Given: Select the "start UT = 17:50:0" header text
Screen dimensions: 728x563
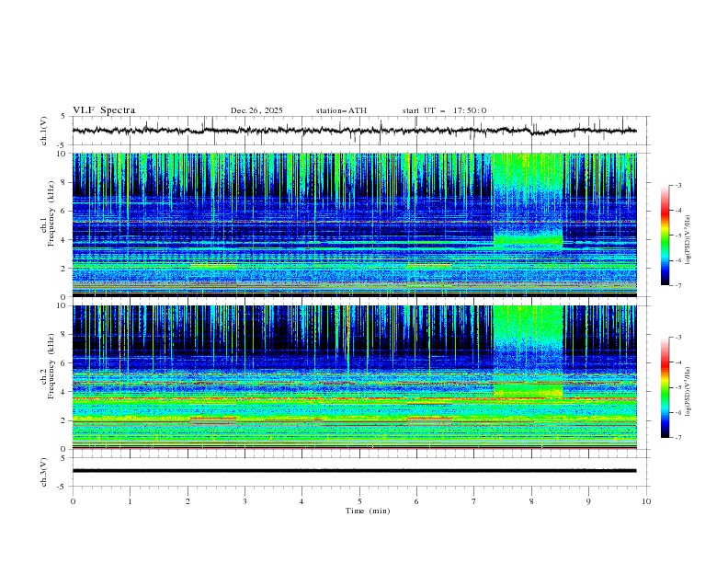Looking at the screenshot, I should tap(444, 110).
